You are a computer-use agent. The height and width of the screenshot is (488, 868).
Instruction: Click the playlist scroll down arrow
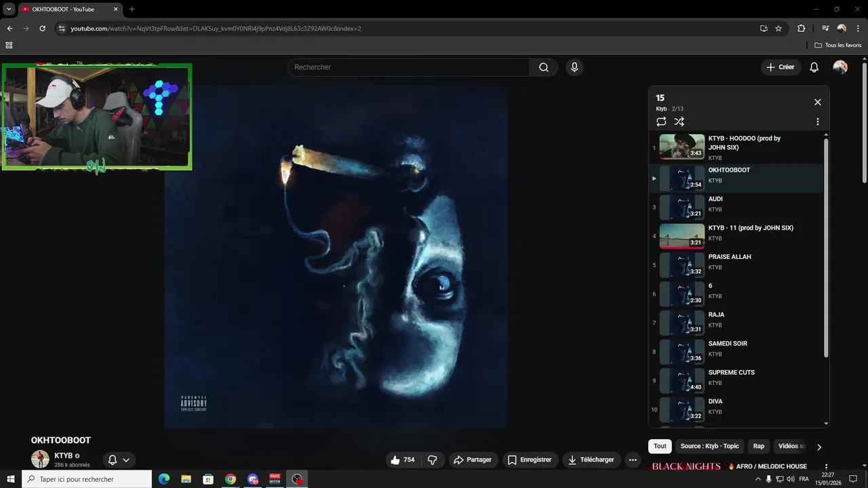pyautogui.click(x=826, y=424)
